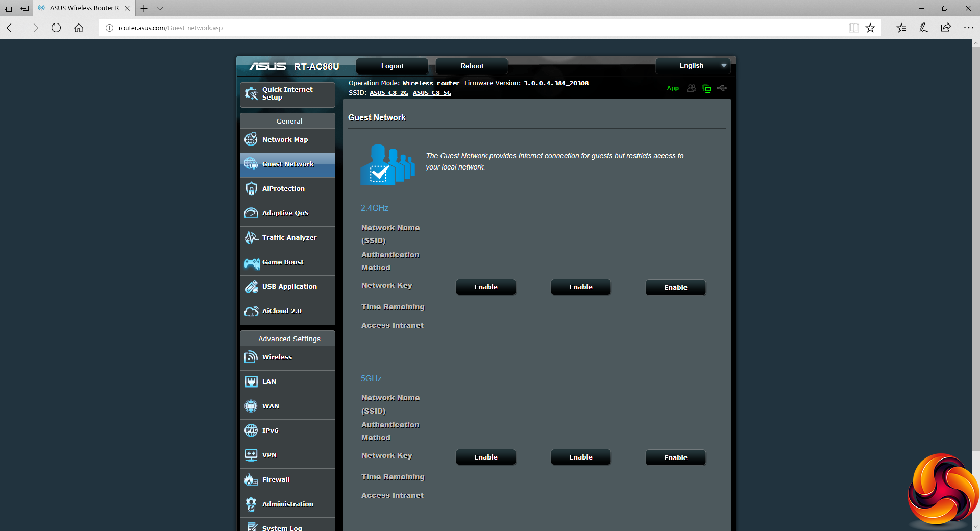Expand browser tab list chevron
This screenshot has height=531, width=980.
click(x=160, y=8)
